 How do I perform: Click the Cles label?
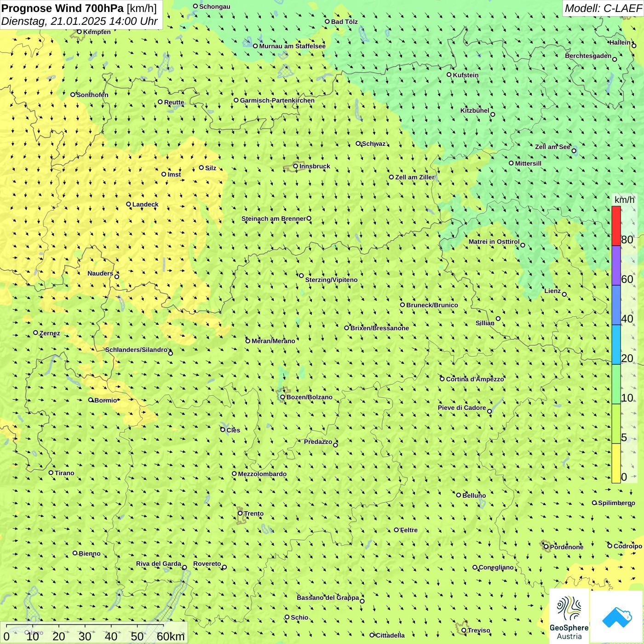(x=233, y=430)
